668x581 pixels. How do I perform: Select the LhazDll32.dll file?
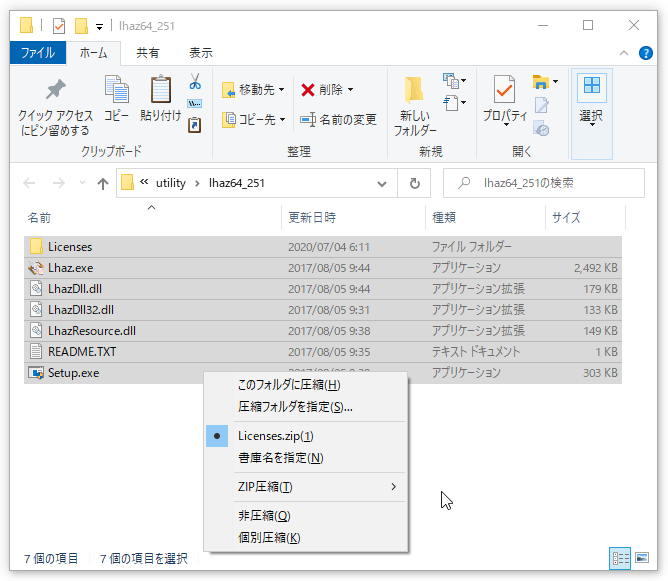point(323,310)
